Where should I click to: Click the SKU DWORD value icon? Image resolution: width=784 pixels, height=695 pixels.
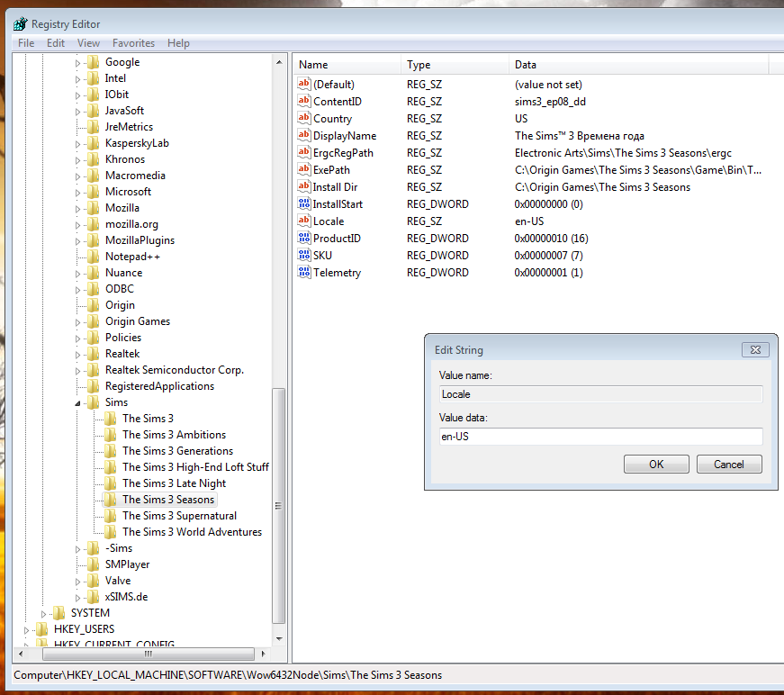(x=304, y=255)
